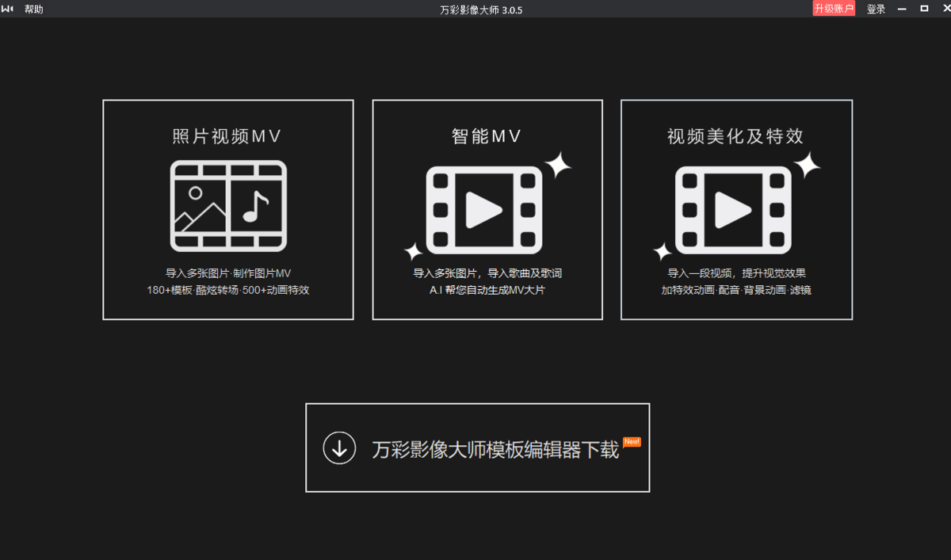Click the 万彩影像大师 3.0.5 window title
Screen dimensions: 951x560
[481, 10]
